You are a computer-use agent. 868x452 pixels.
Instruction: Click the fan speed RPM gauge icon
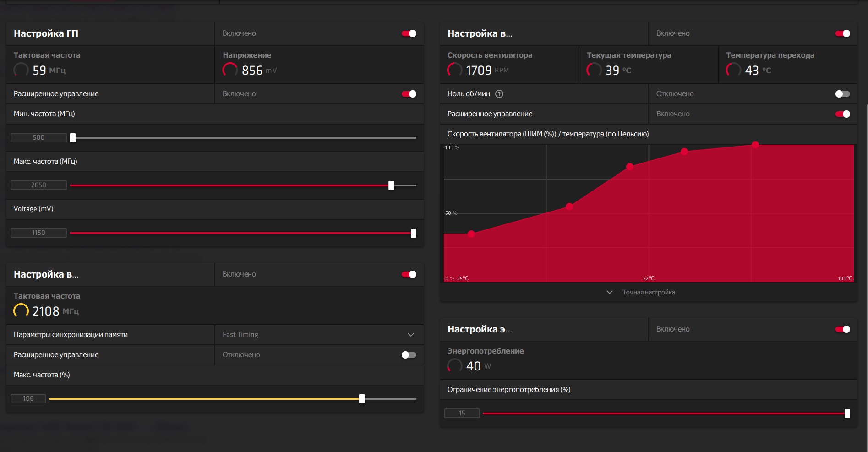[454, 70]
